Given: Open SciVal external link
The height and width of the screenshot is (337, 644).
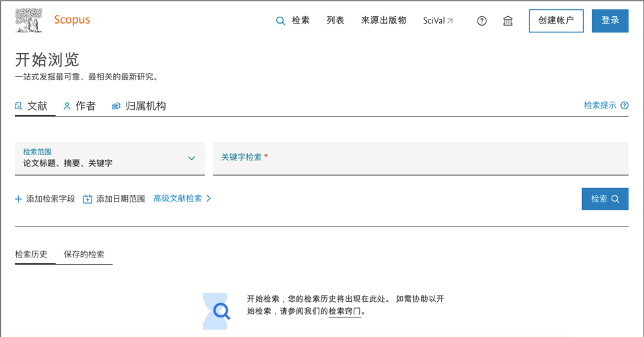Looking at the screenshot, I should [438, 21].
